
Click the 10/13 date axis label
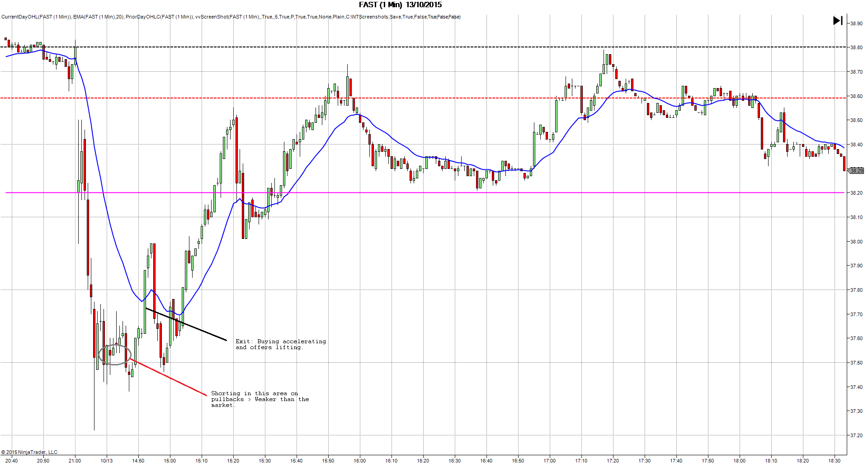point(107,461)
